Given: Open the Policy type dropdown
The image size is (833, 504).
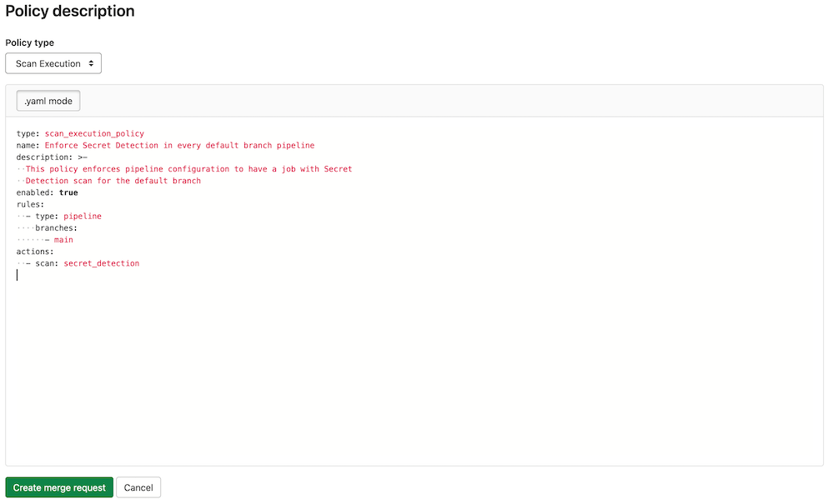Looking at the screenshot, I should (x=53, y=62).
